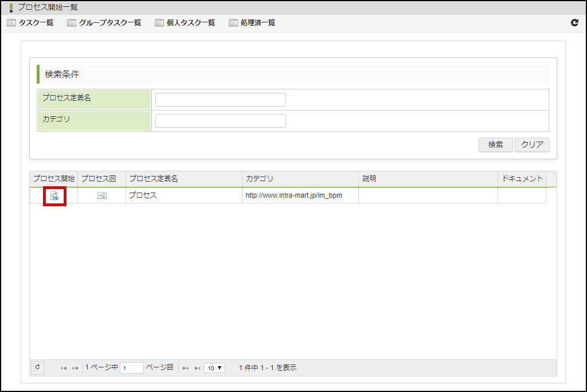Go to first page using pager icon
Viewport: 587px width, 392px height.
coord(64,368)
